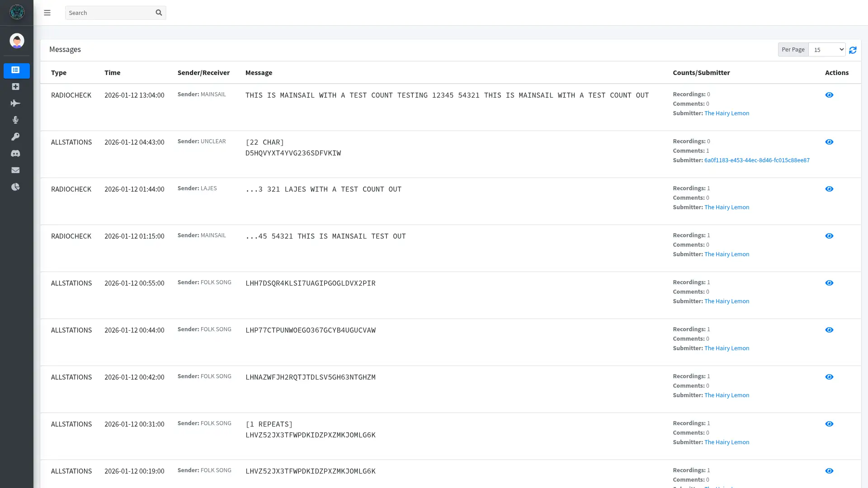
Task: Open the Per Page dropdown
Action: 826,49
